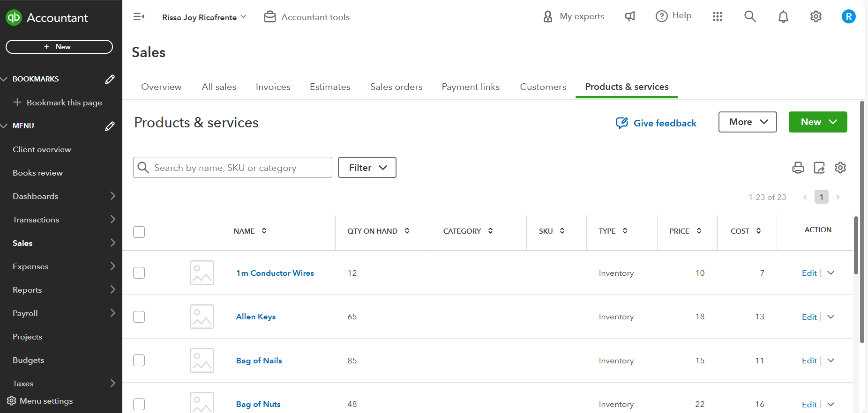Check the select-all header checkbox

(139, 232)
